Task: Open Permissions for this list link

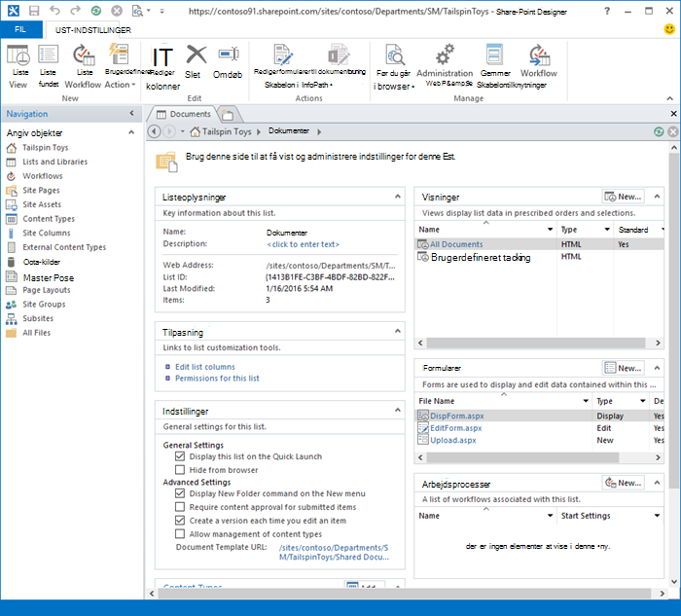Action: point(217,379)
